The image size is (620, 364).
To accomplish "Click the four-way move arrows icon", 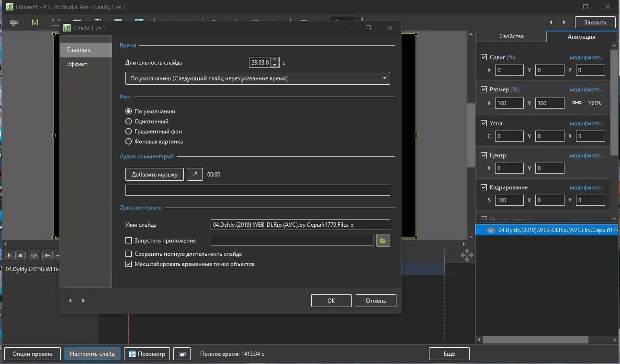I will click(x=467, y=255).
